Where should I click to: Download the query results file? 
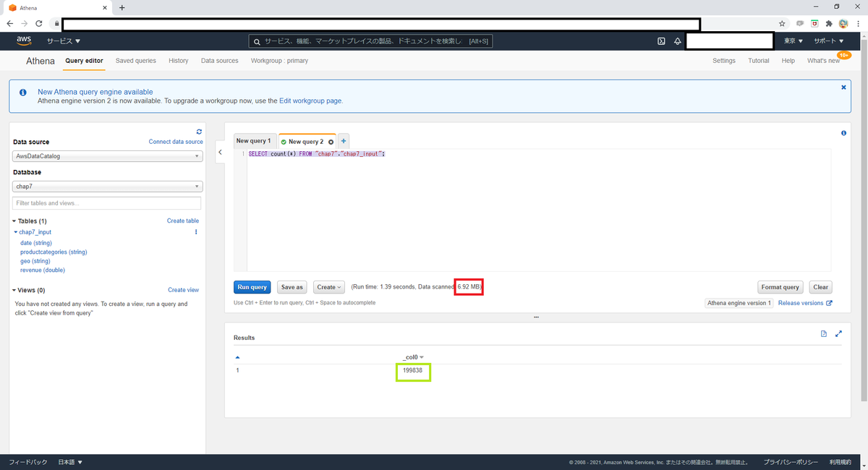tap(824, 334)
